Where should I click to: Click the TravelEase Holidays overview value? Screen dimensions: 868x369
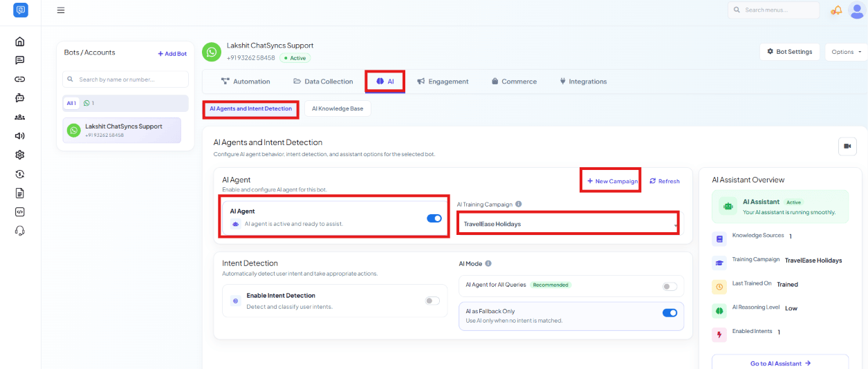click(x=813, y=261)
